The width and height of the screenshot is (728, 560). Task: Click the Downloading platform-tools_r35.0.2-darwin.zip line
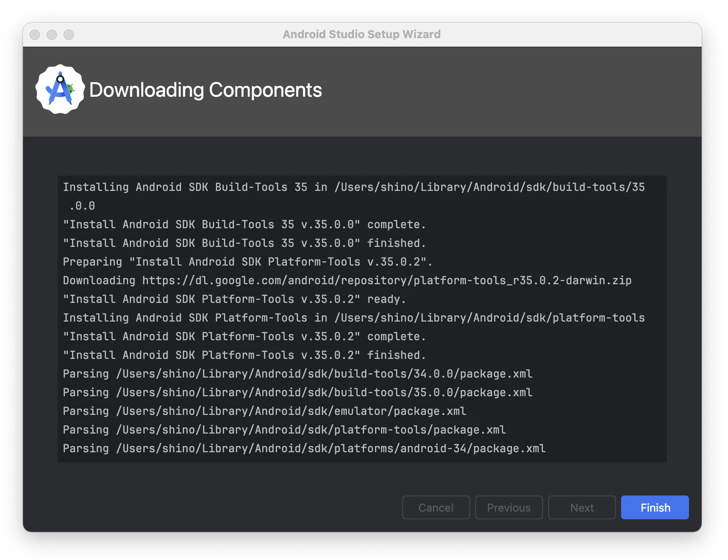[347, 280]
